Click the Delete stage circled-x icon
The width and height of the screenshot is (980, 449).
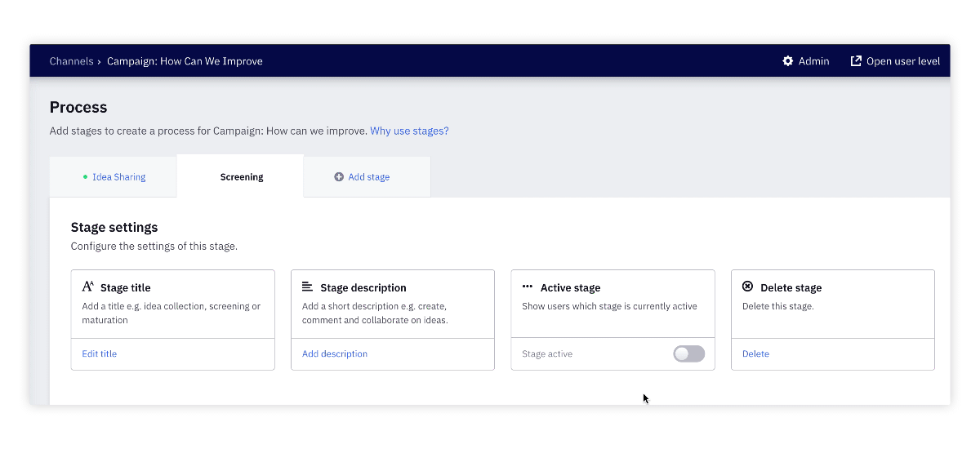coord(747,287)
